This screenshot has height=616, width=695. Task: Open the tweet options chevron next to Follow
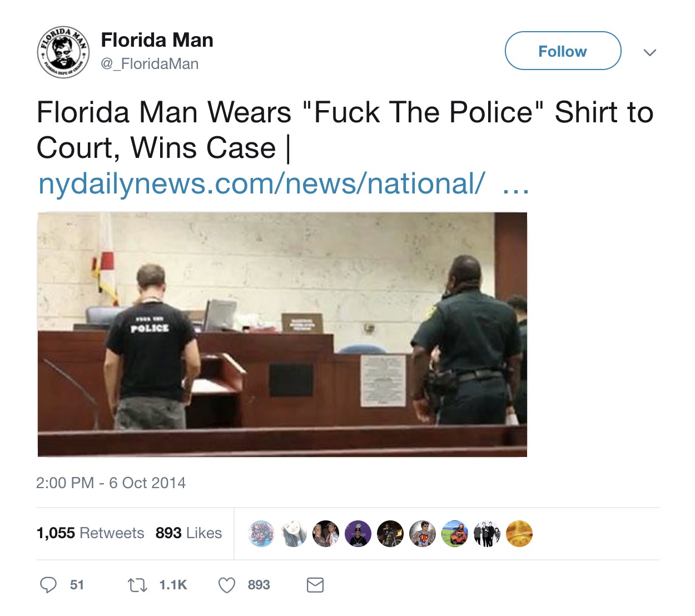point(650,52)
